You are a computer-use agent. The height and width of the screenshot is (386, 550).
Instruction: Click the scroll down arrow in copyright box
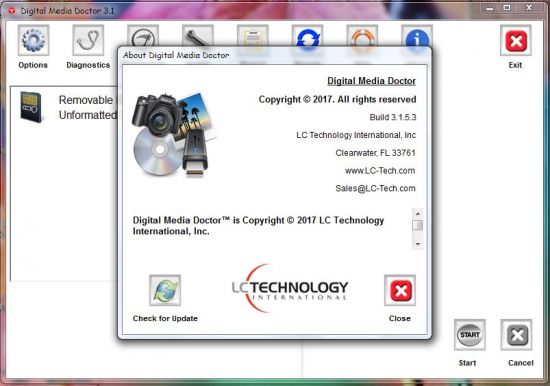(x=417, y=244)
